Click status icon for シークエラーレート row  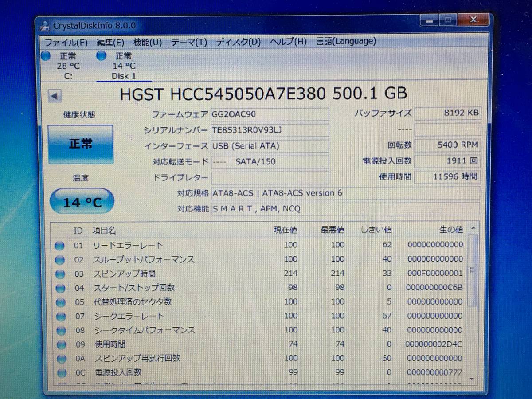(x=61, y=317)
